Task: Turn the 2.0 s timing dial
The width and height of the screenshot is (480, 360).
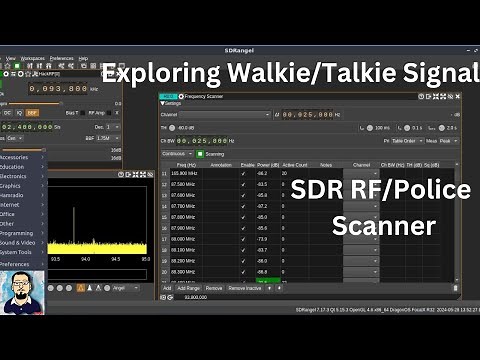Action: pyautogui.click(x=442, y=128)
